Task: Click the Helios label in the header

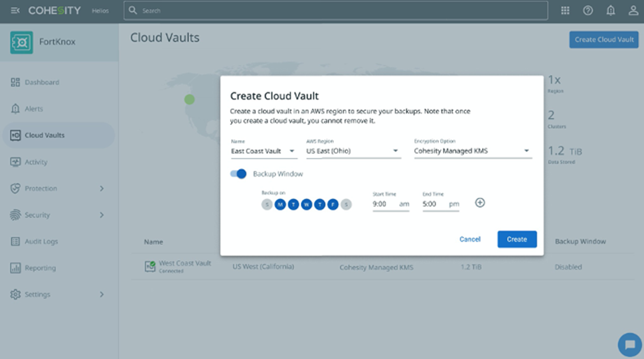Action: point(100,11)
